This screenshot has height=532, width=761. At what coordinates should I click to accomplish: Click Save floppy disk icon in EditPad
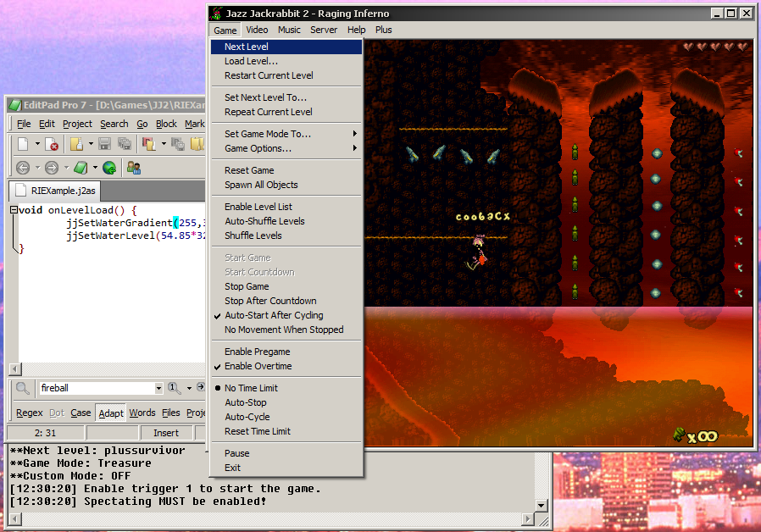(105, 144)
